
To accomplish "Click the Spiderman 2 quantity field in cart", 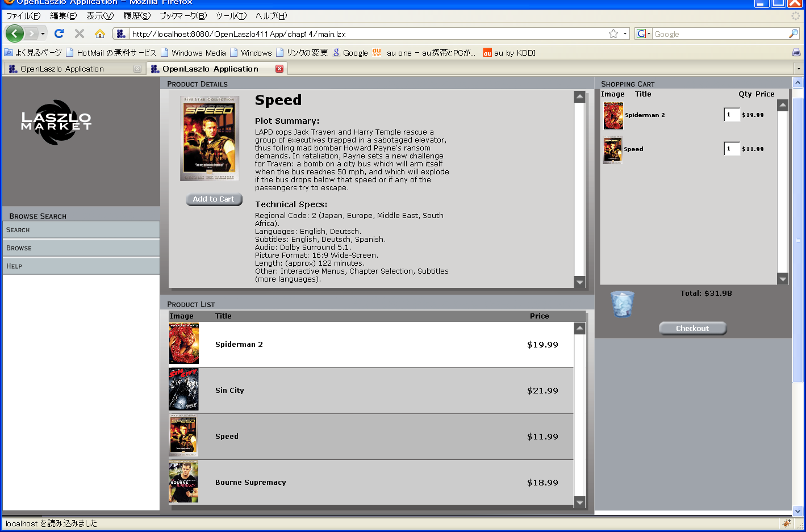I will [x=731, y=115].
